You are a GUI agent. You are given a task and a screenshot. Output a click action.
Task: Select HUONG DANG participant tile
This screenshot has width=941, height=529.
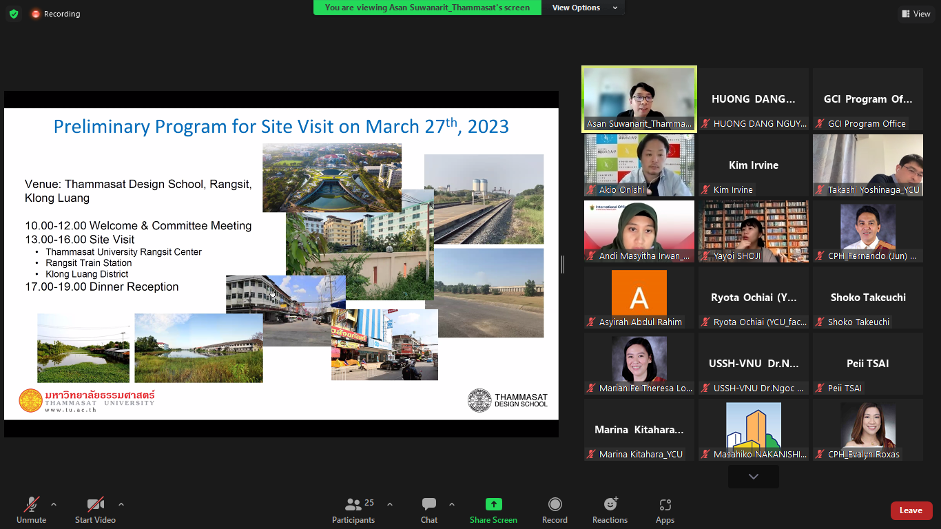tap(754, 99)
